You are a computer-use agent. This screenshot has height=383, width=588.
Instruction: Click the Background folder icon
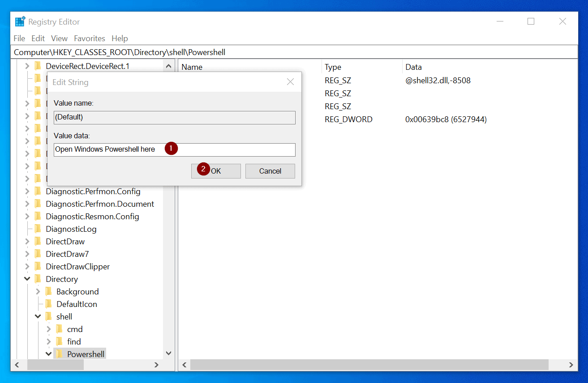pos(49,292)
